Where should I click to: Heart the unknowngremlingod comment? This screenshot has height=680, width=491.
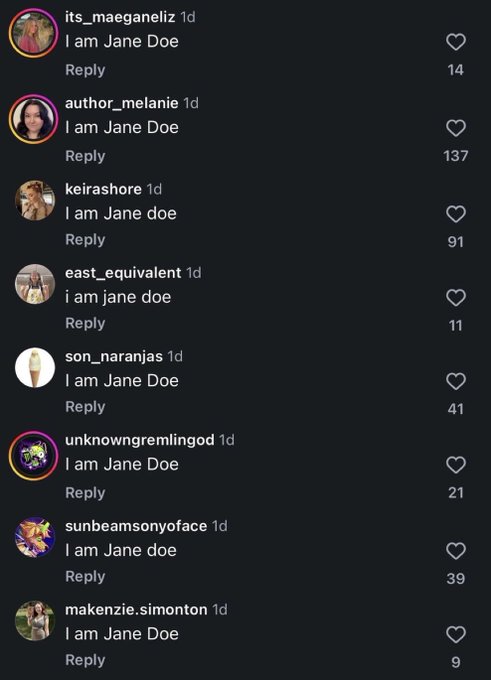(455, 465)
